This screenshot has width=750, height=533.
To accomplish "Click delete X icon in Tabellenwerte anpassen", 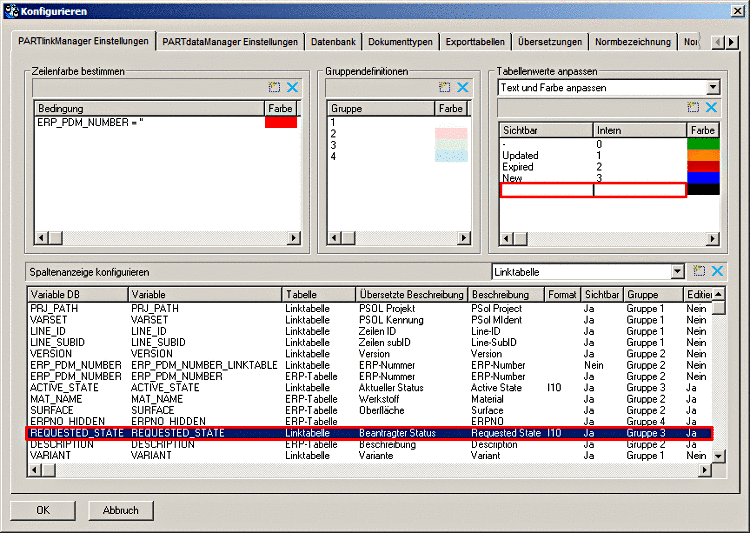I will [711, 107].
